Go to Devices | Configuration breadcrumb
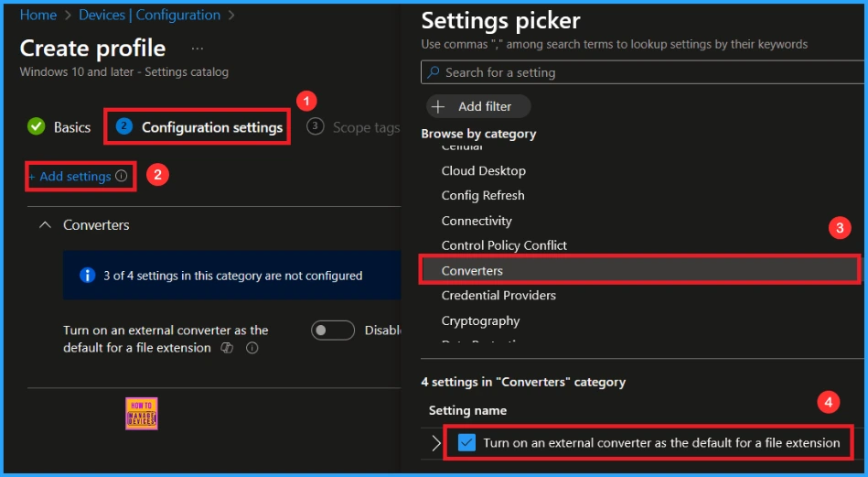 (149, 15)
